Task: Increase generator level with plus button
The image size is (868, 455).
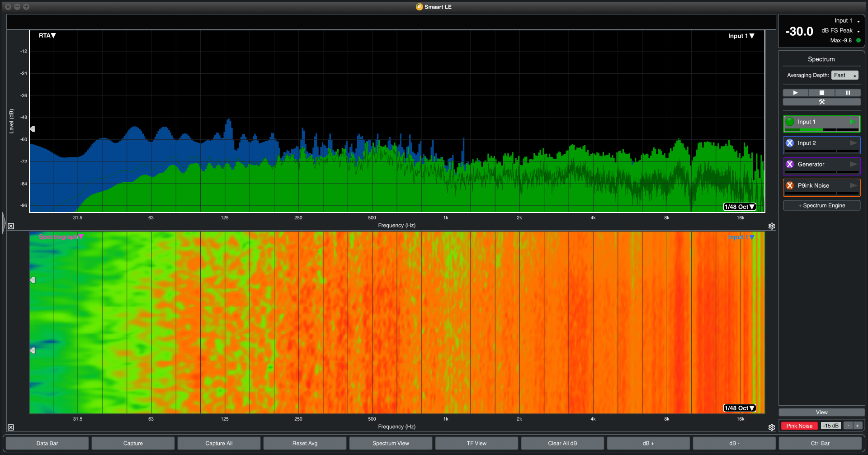Action: click(857, 426)
